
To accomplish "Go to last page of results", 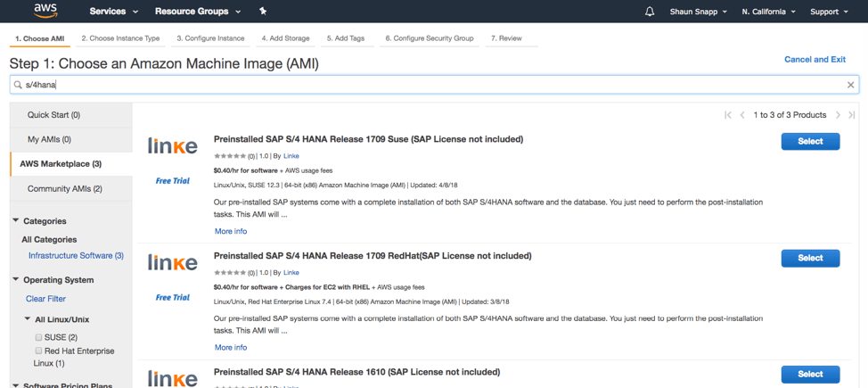I will point(852,115).
